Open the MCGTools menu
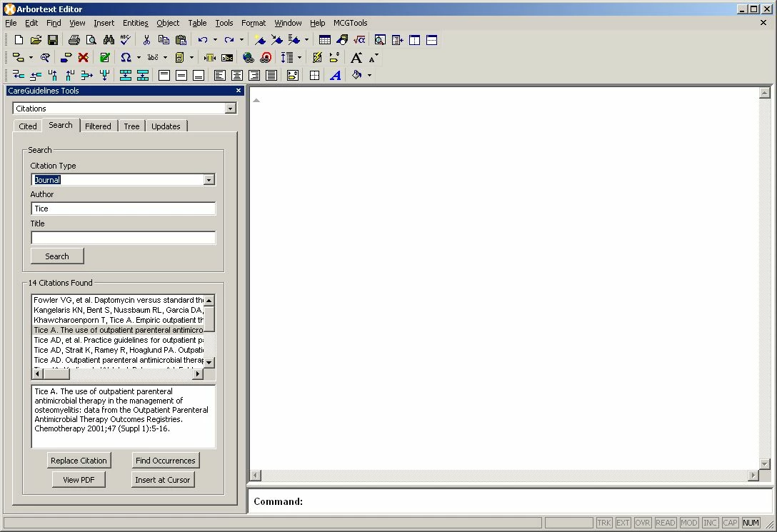This screenshot has width=777, height=532. pyautogui.click(x=351, y=23)
